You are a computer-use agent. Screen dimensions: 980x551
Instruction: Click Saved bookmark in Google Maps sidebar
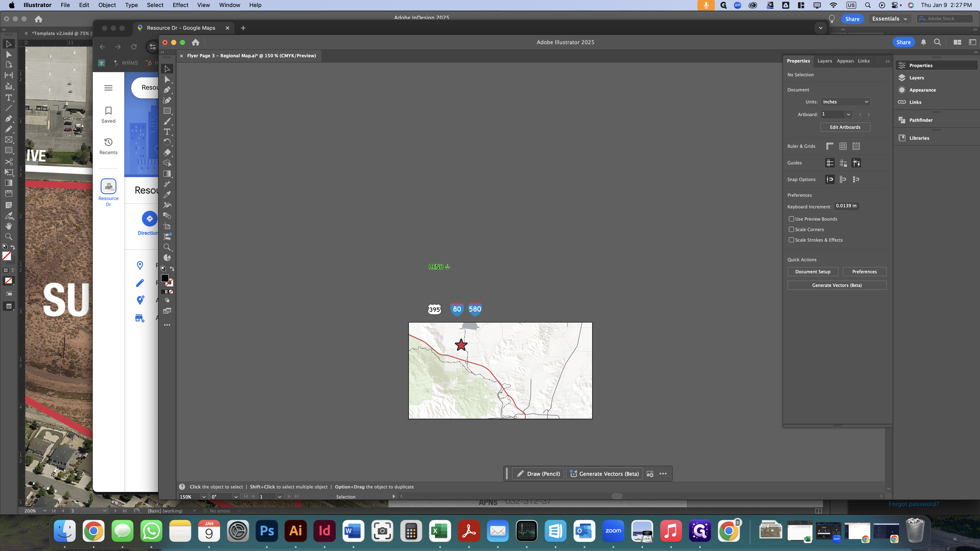108,115
